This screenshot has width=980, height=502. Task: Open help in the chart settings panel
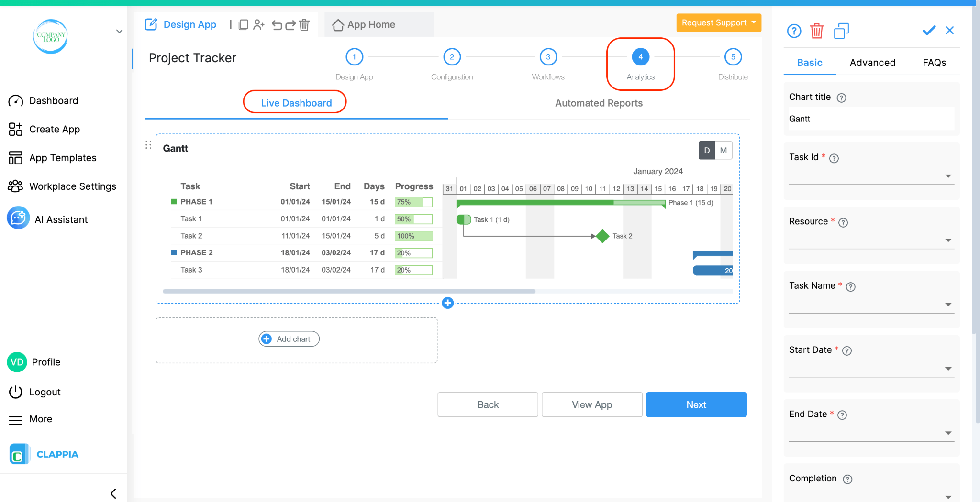tap(794, 31)
